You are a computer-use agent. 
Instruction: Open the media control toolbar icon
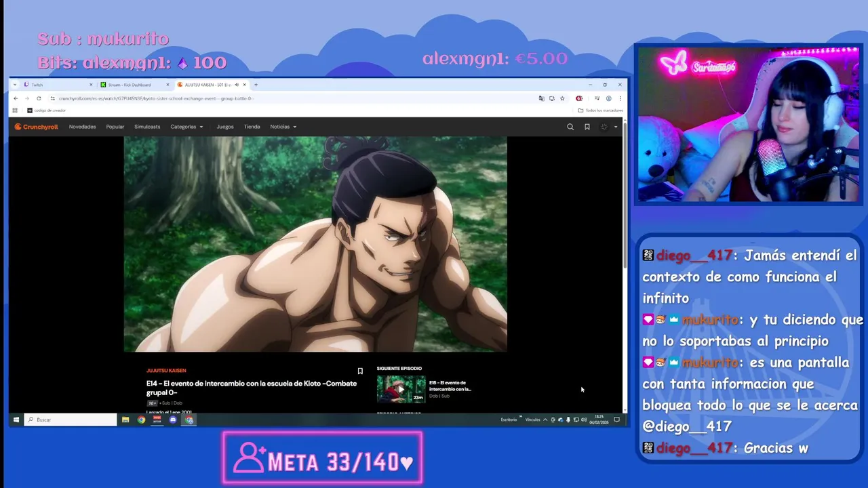point(597,98)
